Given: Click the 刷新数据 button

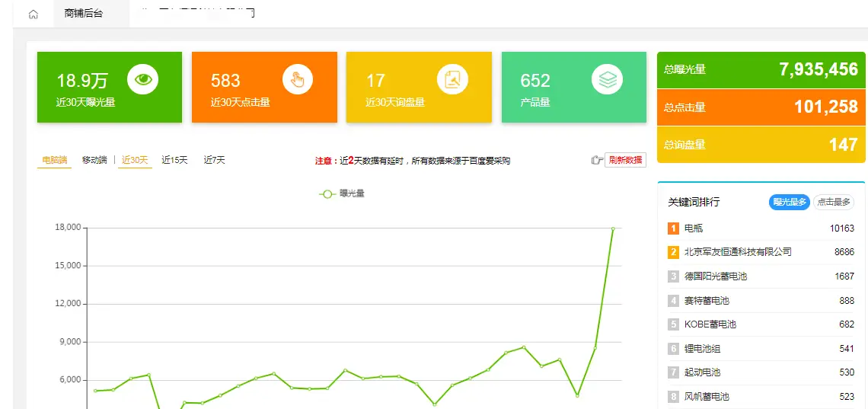Looking at the screenshot, I should coord(626,161).
